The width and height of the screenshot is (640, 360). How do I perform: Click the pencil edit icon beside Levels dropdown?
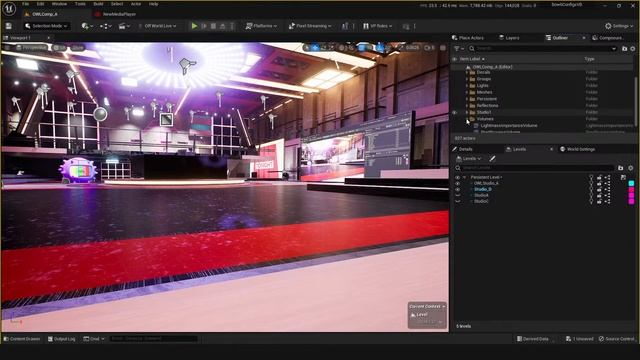point(492,158)
